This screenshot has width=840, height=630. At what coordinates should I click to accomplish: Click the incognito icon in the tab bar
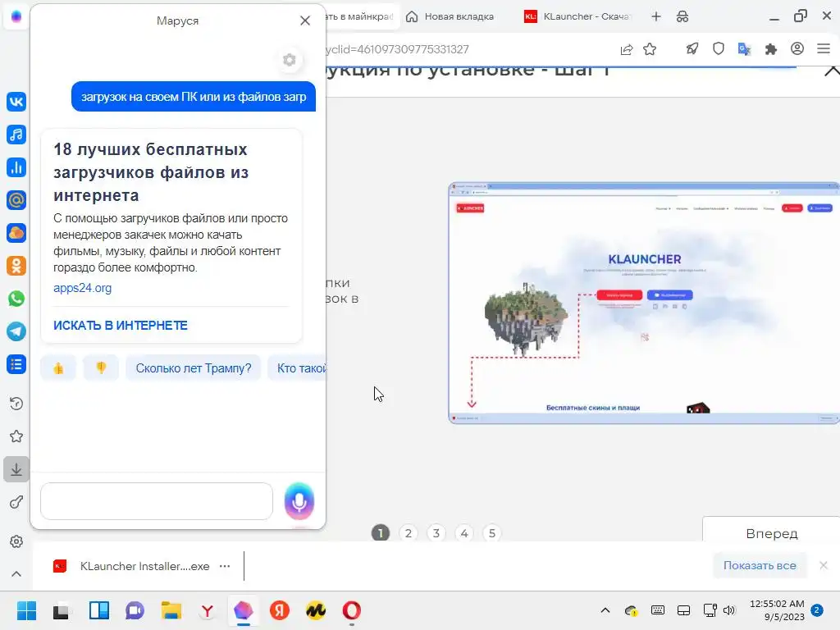point(682,16)
